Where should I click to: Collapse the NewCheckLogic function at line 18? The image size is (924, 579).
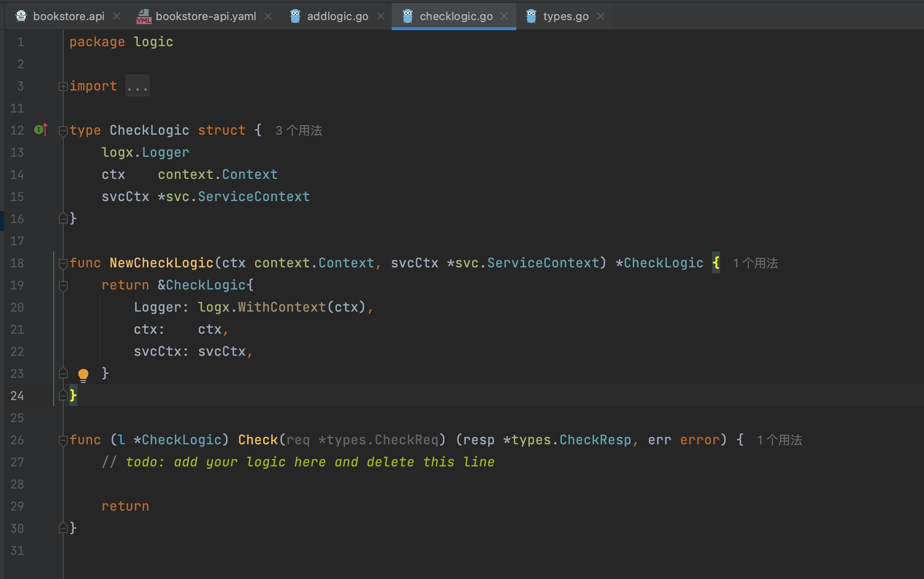click(63, 263)
